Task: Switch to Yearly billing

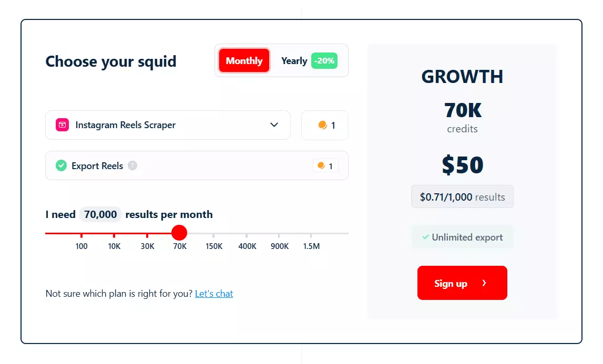Action: 294,60
